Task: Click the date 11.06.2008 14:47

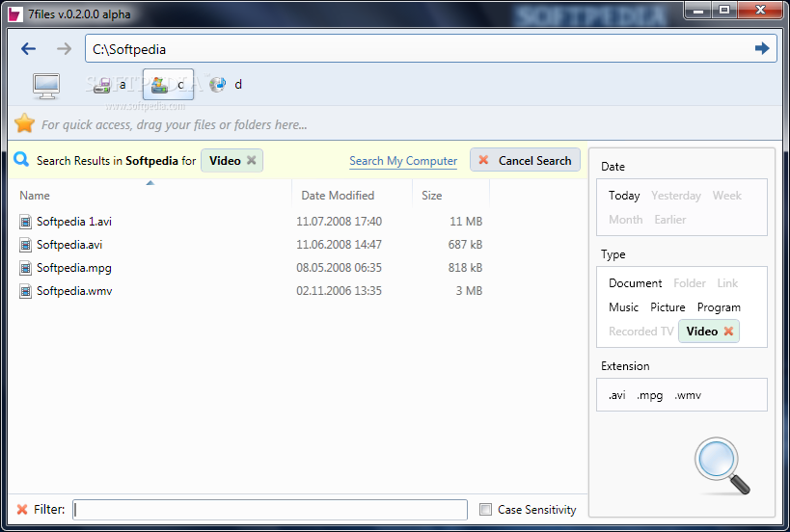Action: (x=340, y=245)
